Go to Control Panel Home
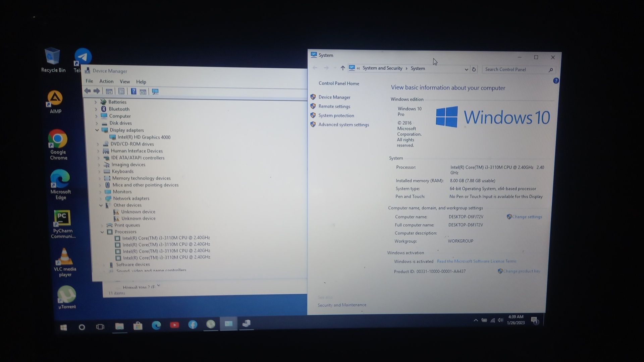 (339, 83)
